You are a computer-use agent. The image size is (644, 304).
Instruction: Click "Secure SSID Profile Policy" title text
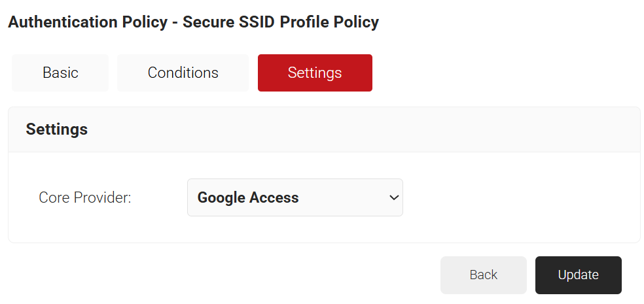280,22
